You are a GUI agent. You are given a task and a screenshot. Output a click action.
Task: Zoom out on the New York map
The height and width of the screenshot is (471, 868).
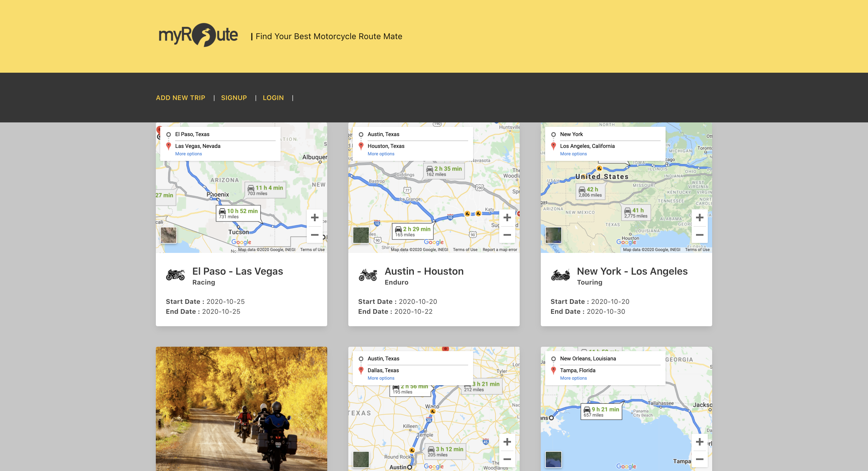point(699,235)
